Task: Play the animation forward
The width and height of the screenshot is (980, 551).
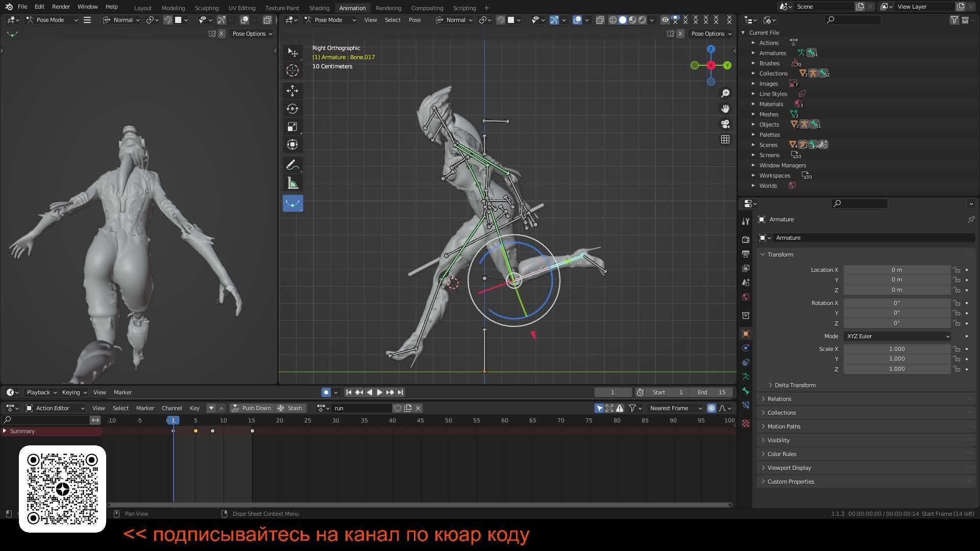Action: (x=379, y=392)
